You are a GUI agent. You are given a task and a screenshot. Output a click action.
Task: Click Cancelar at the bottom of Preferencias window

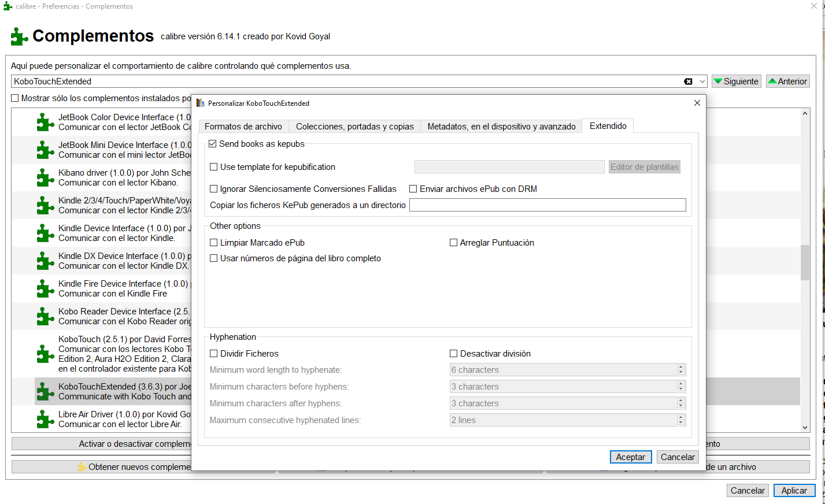(x=748, y=491)
